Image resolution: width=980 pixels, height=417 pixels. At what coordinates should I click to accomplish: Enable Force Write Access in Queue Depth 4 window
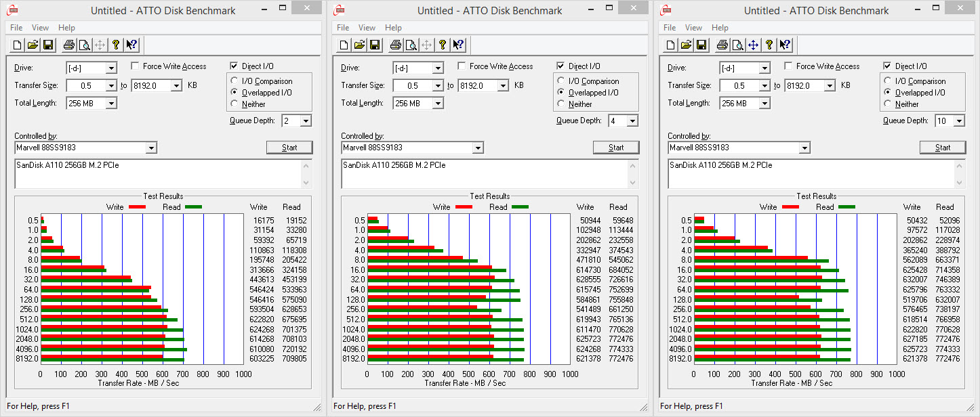[x=462, y=66]
